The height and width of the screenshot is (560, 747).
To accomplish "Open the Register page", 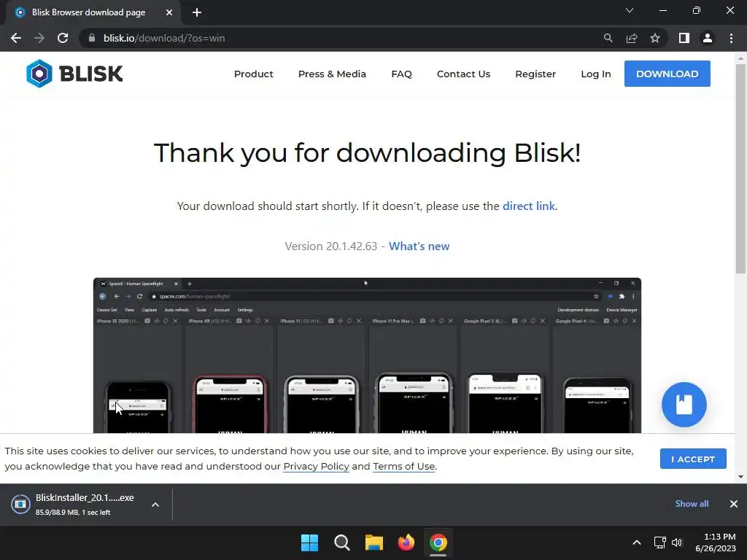I will (535, 74).
